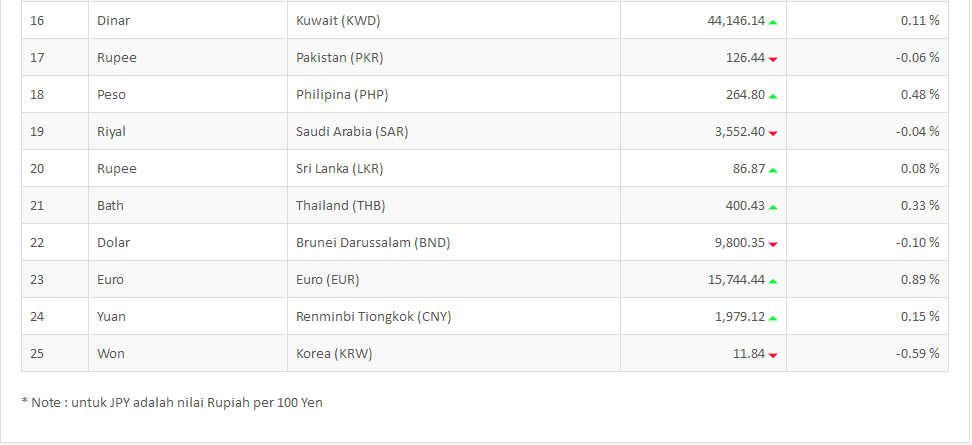The image size is (972, 445).
Task: Select the Euro (EUR) row cell
Action: (454, 280)
